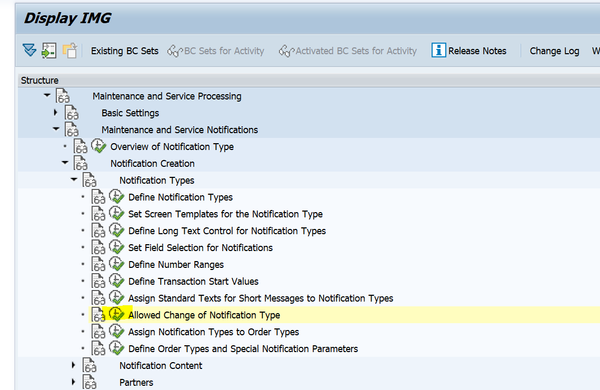Select Notification Creation text
Viewport: 600px width, 390px height.
152,163
